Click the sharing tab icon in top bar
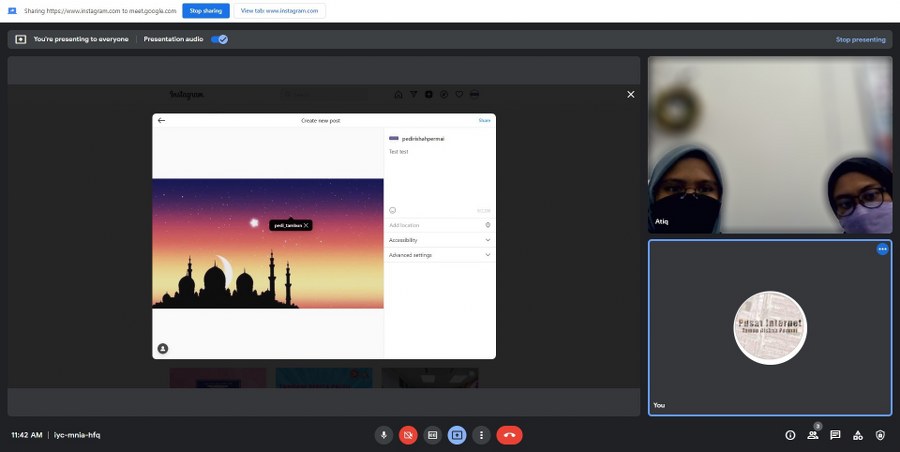The image size is (900, 452). pos(12,11)
